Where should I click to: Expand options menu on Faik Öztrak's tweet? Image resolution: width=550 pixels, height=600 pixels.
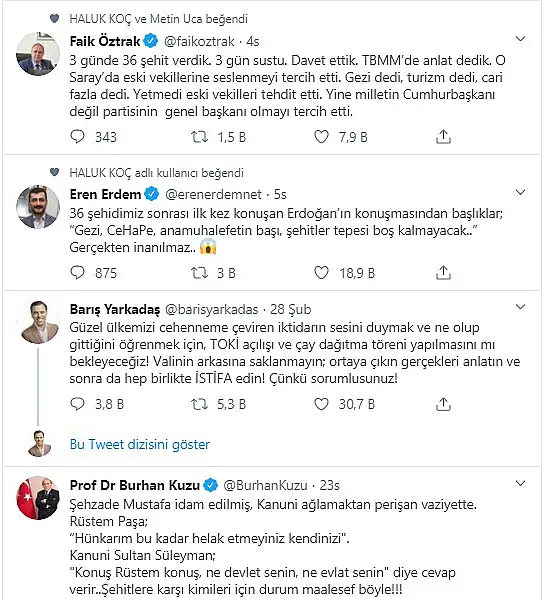click(520, 39)
